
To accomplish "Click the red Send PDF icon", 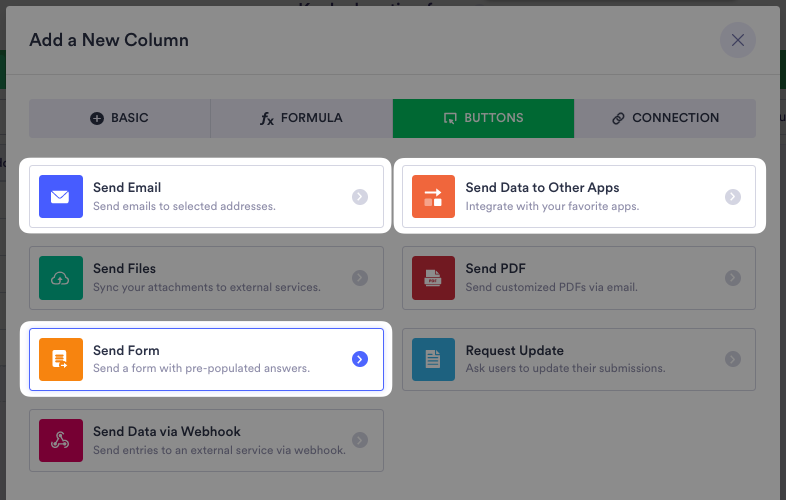I will pos(433,278).
